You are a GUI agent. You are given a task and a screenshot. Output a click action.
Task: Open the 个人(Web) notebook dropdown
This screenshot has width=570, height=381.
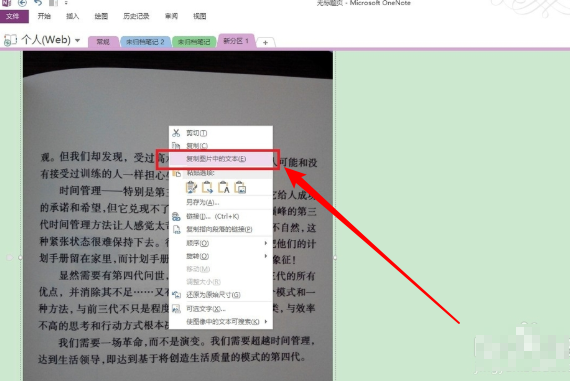(x=77, y=40)
